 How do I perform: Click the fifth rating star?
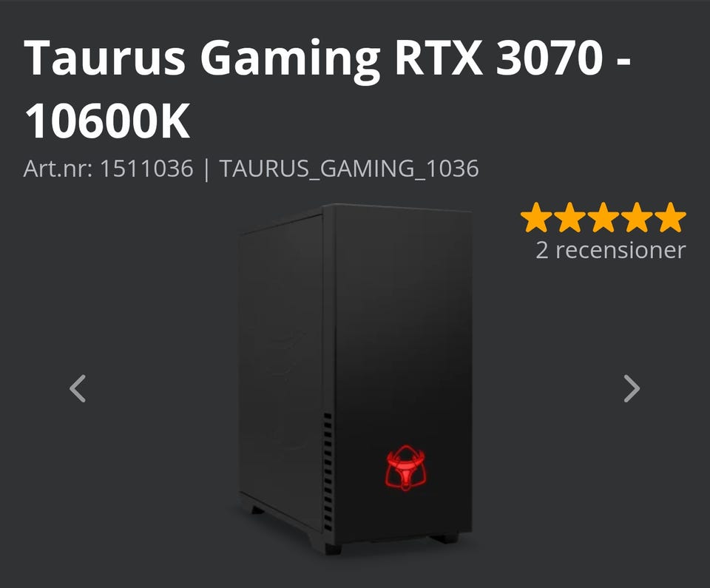[670, 217]
